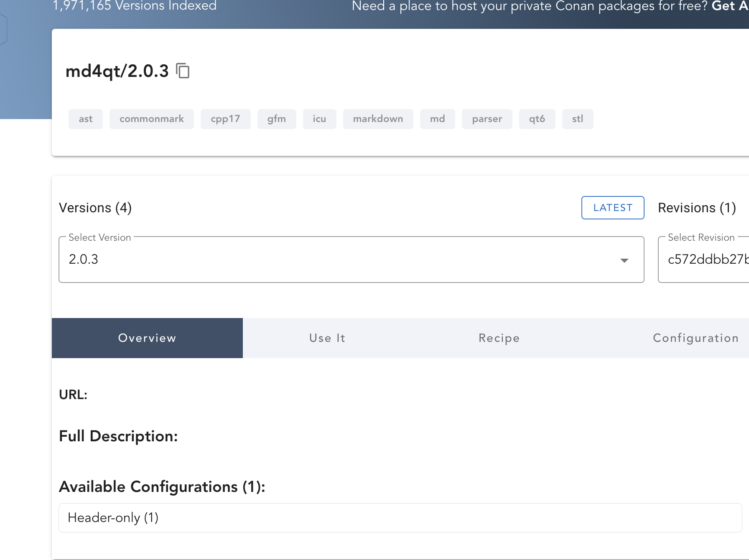The height and width of the screenshot is (560, 749).
Task: Select the icu topic tag
Action: (319, 119)
